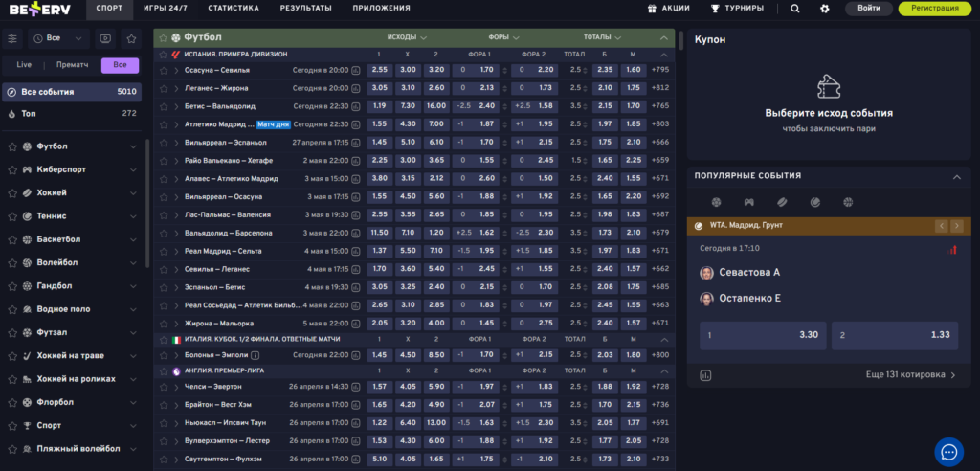980x471 pixels.
Task: Switch to Прематч events filter
Action: coord(72,65)
